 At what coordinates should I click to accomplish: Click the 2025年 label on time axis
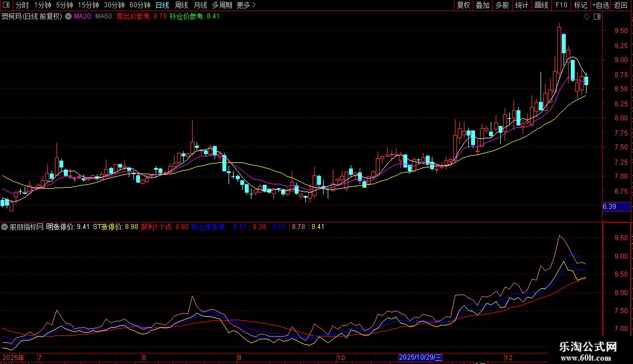pos(13,357)
